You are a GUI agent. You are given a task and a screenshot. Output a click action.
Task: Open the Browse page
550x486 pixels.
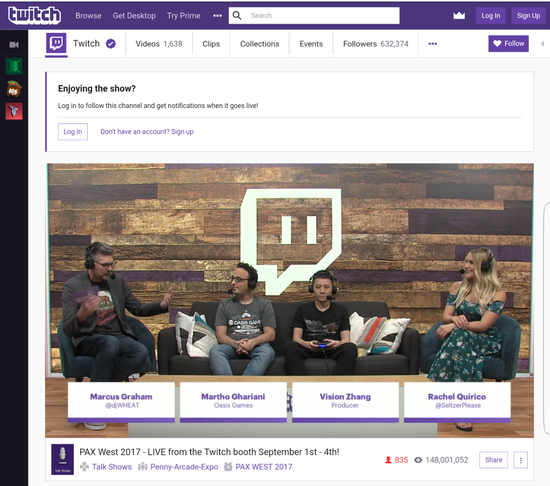click(x=88, y=16)
